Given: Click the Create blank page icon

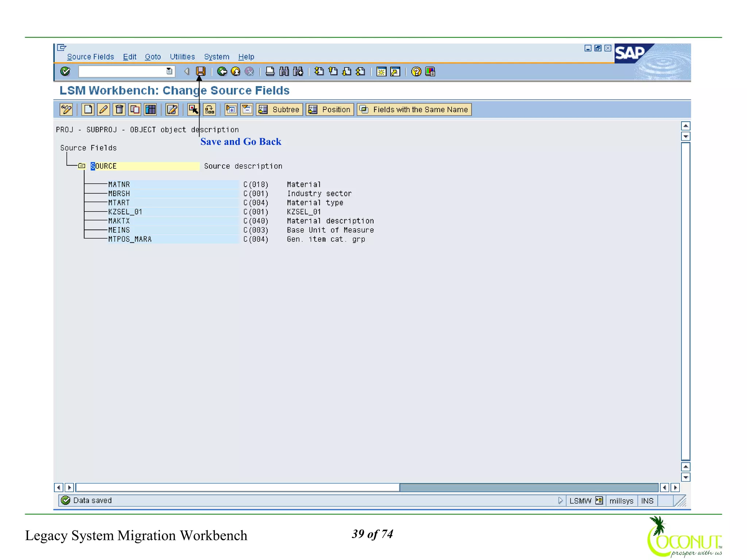Looking at the screenshot, I should (x=88, y=109).
